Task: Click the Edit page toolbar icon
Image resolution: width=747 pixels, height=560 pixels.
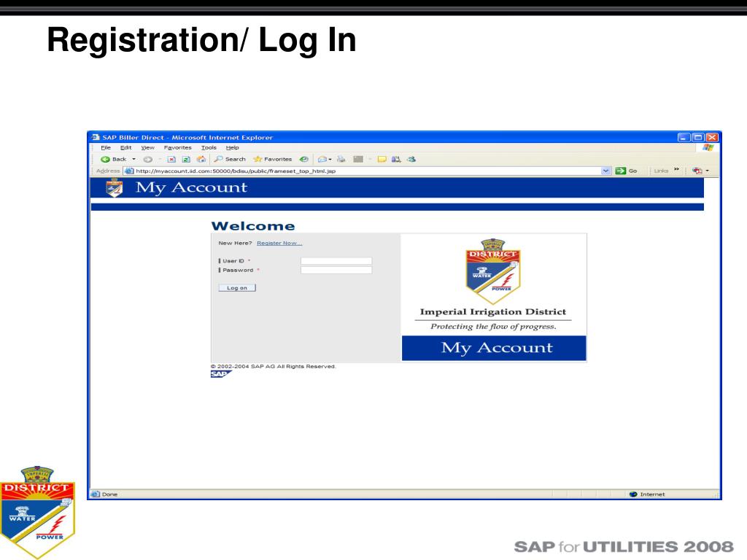Action: [x=358, y=159]
